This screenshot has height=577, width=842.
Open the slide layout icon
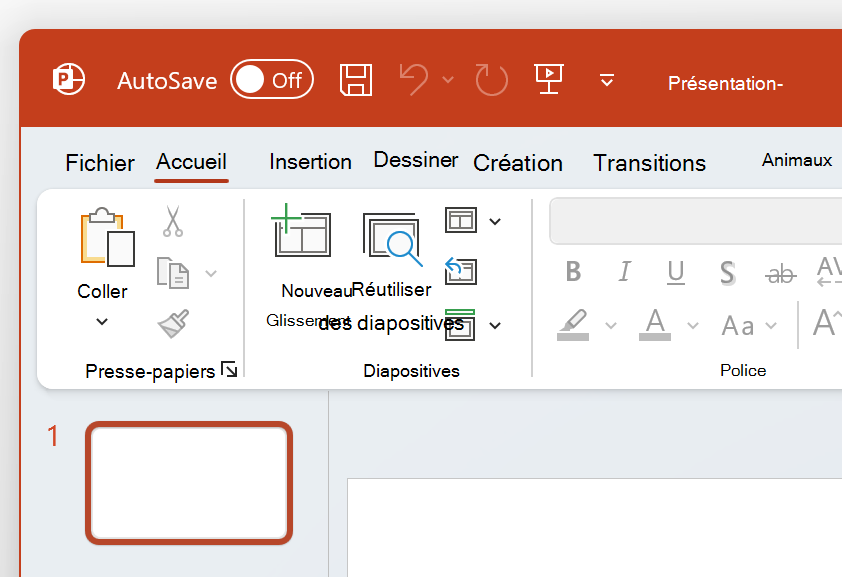[x=461, y=220]
